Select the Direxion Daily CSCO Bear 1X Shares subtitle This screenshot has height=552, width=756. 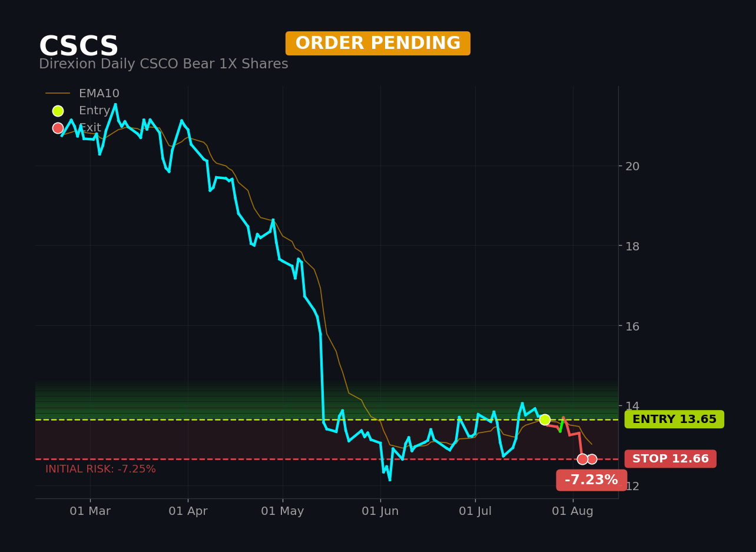click(164, 64)
